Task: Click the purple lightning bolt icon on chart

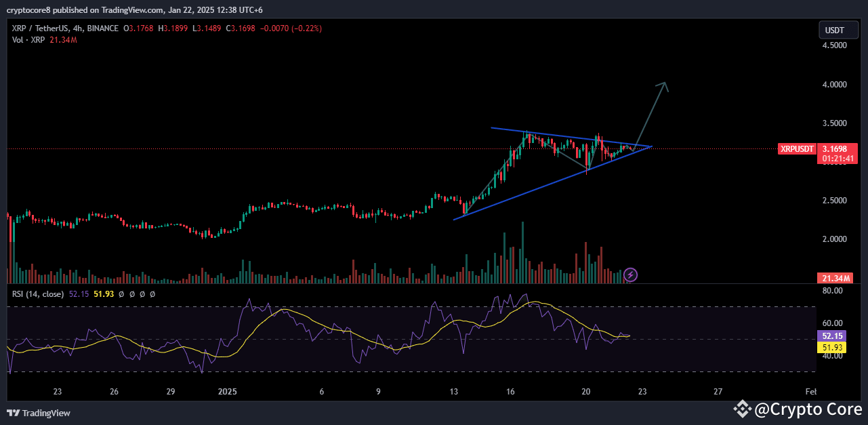Action: point(631,275)
